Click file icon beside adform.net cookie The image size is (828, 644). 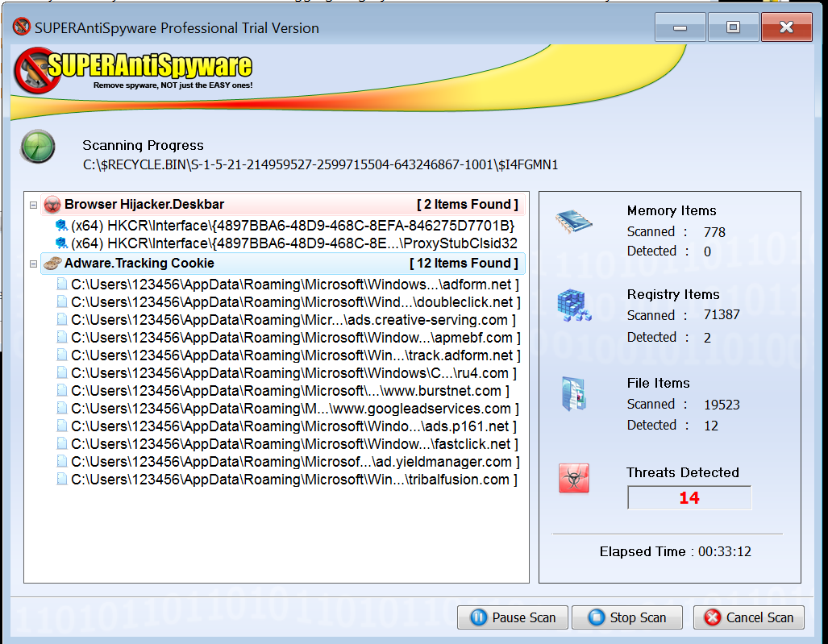click(62, 285)
